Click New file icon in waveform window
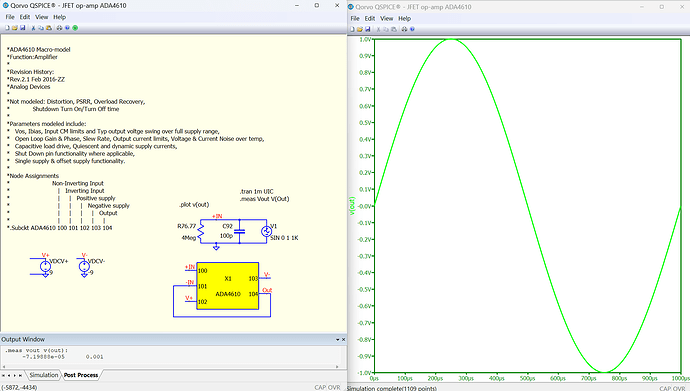690x391 pixels. (x=352, y=29)
